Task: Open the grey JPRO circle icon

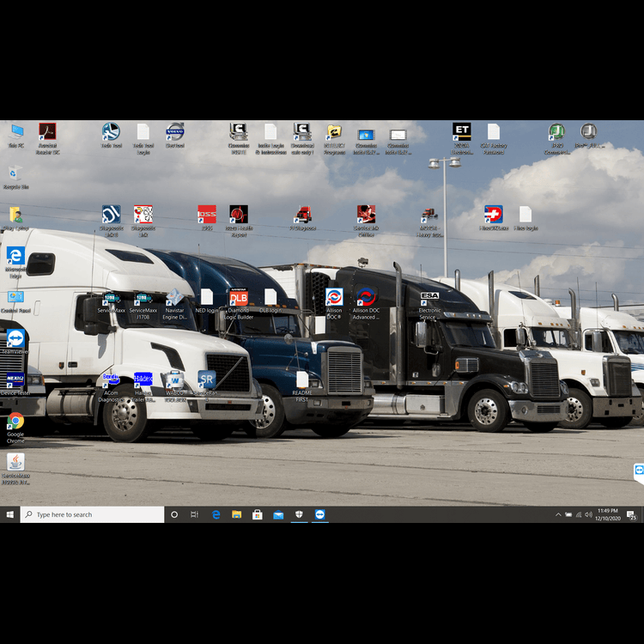Action: (589, 136)
